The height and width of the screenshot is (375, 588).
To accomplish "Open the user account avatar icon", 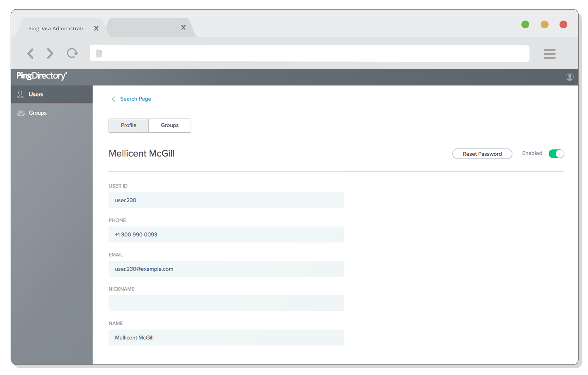I will pos(569,77).
